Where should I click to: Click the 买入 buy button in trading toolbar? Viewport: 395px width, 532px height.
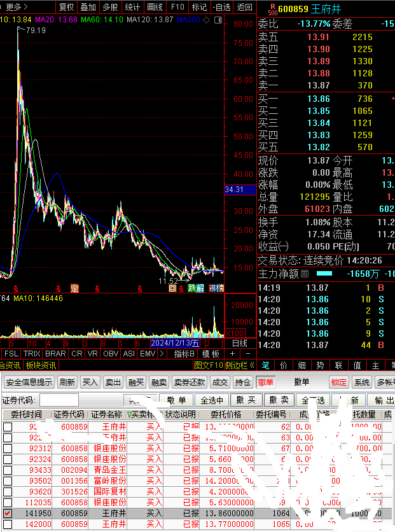(x=90, y=382)
